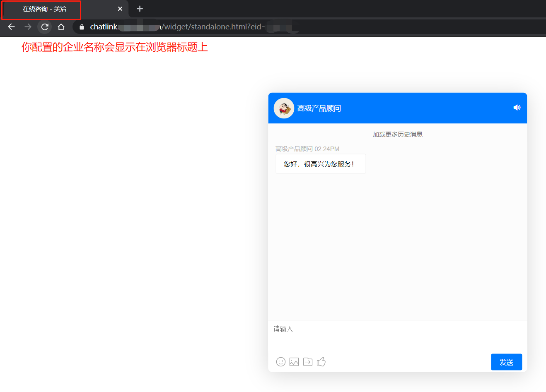Click the browser back arrow
546x392 pixels.
[x=12, y=27]
